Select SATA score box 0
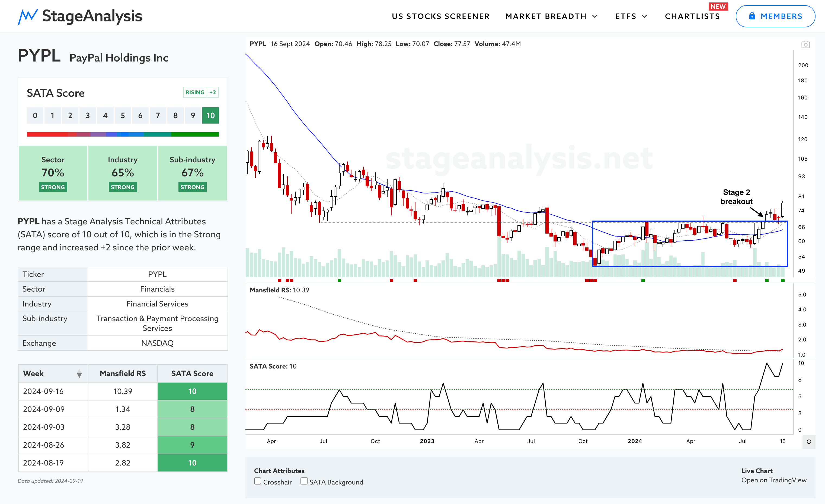The width and height of the screenshot is (825, 504). [35, 115]
